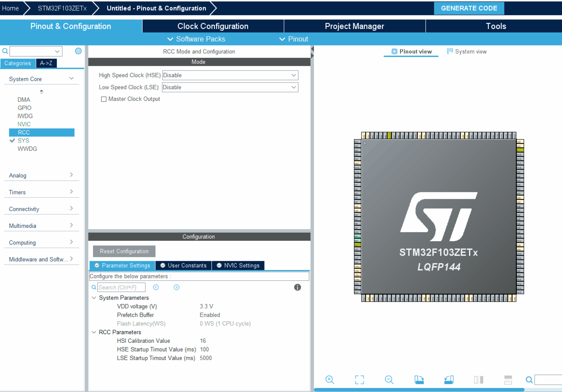Screen dimensions: 562x392
Task: Click STM32F103ZETx breadcrumb
Action: pyautogui.click(x=62, y=8)
